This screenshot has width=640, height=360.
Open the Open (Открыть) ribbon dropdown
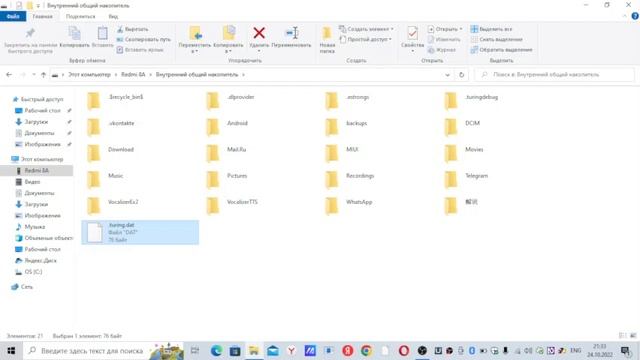click(445, 29)
